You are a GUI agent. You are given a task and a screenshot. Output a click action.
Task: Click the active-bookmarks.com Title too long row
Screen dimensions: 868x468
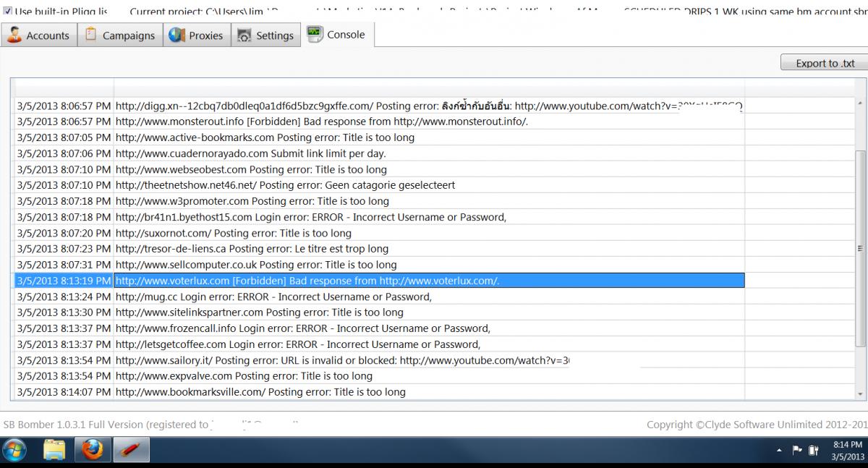tap(380, 137)
